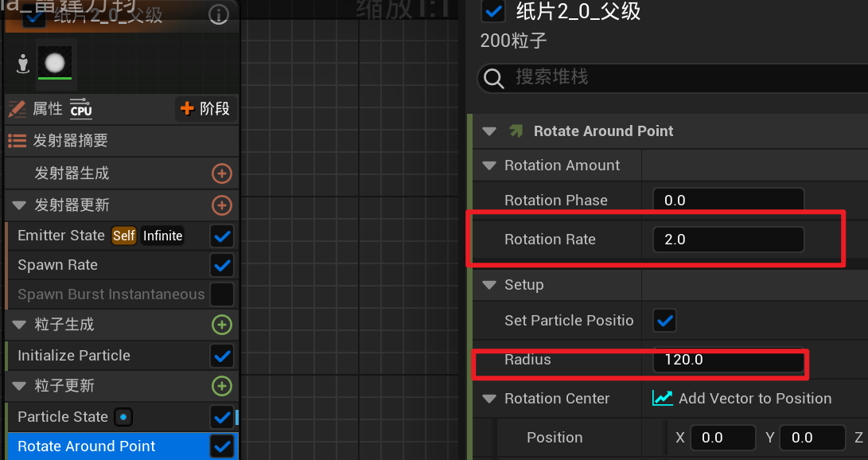868x460 pixels.
Task: Add module to 粒子更新 with plus icon
Action: coord(222,386)
